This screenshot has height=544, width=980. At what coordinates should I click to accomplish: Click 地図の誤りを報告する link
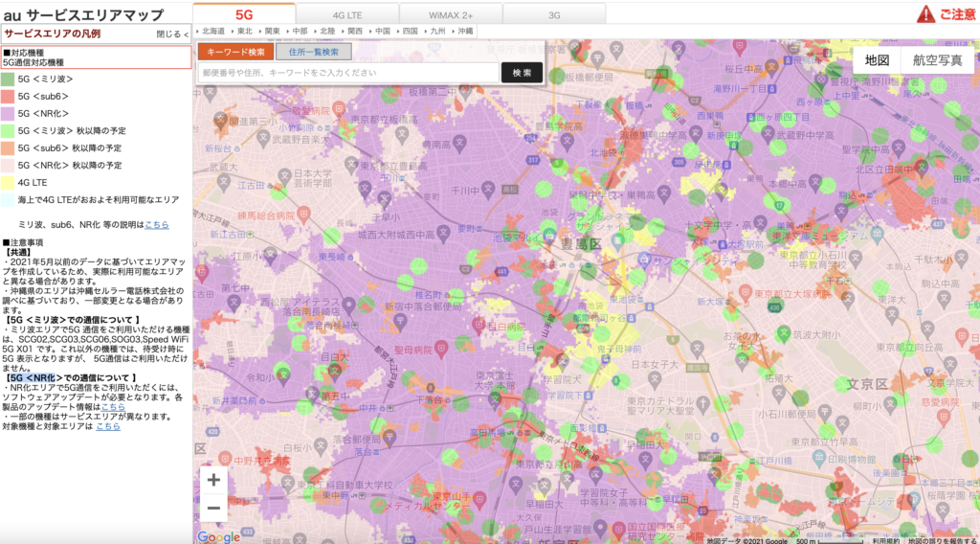coord(942,540)
